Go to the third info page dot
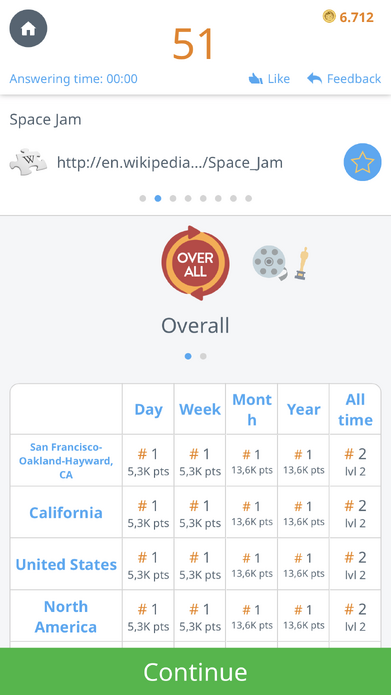Image resolution: width=391 pixels, height=695 pixels. [x=173, y=199]
